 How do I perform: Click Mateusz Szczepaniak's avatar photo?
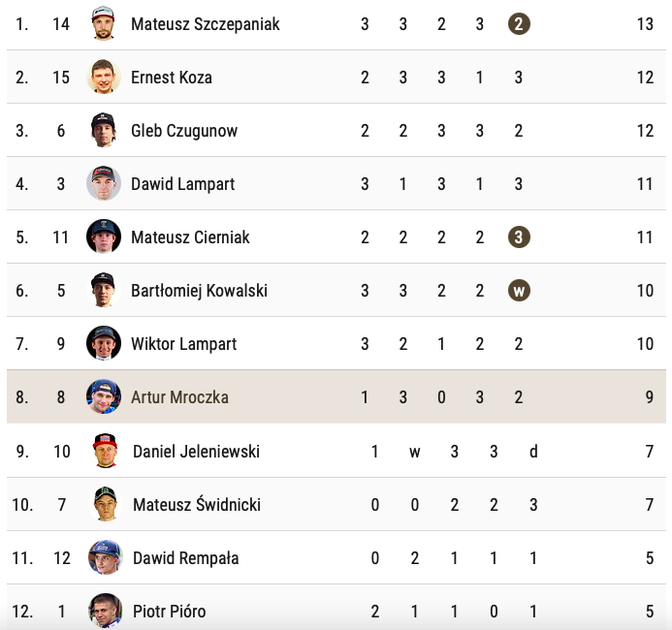point(104,23)
